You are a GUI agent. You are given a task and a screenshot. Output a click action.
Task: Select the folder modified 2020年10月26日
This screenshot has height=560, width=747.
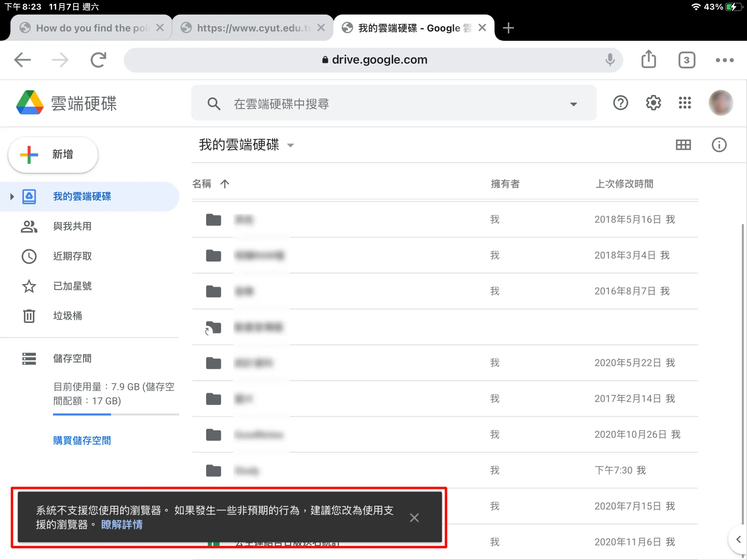pos(445,435)
